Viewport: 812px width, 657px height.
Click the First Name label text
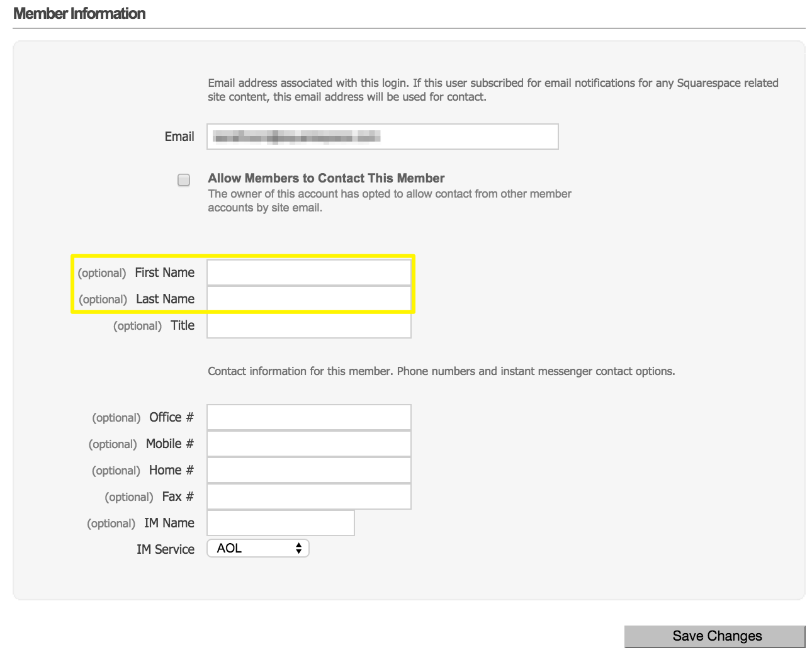click(x=164, y=272)
